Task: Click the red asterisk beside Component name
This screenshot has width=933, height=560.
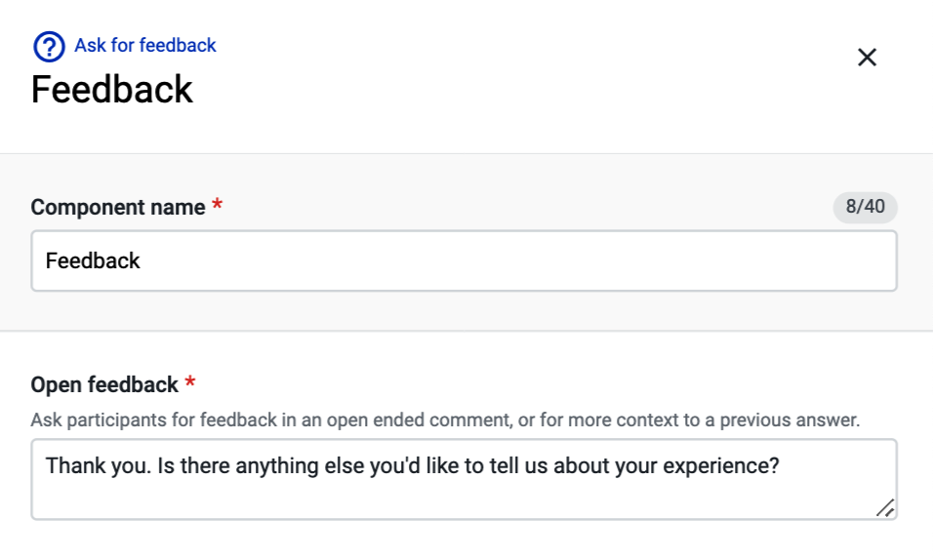Action: coord(218,204)
